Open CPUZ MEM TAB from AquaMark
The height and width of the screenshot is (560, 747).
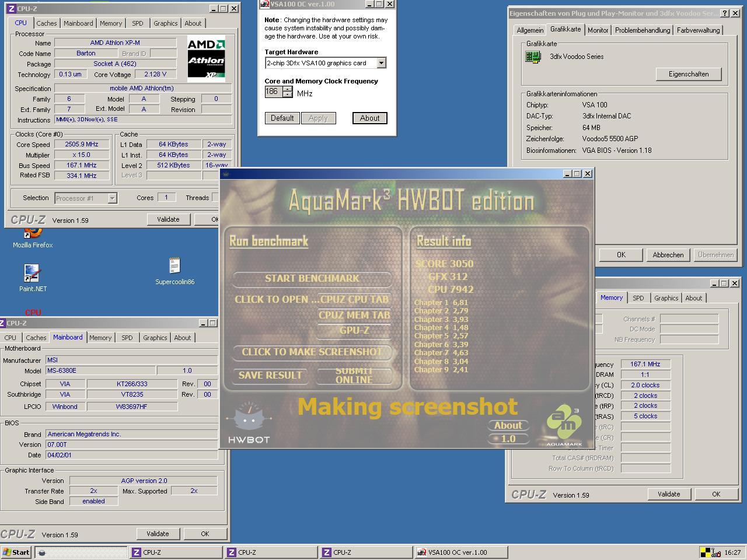point(354,315)
